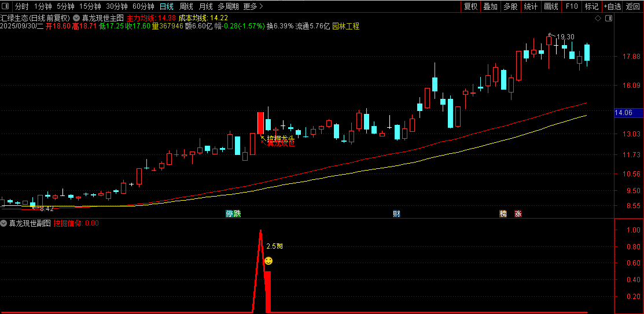Click the 2025/09/30/二 date text

22,26
